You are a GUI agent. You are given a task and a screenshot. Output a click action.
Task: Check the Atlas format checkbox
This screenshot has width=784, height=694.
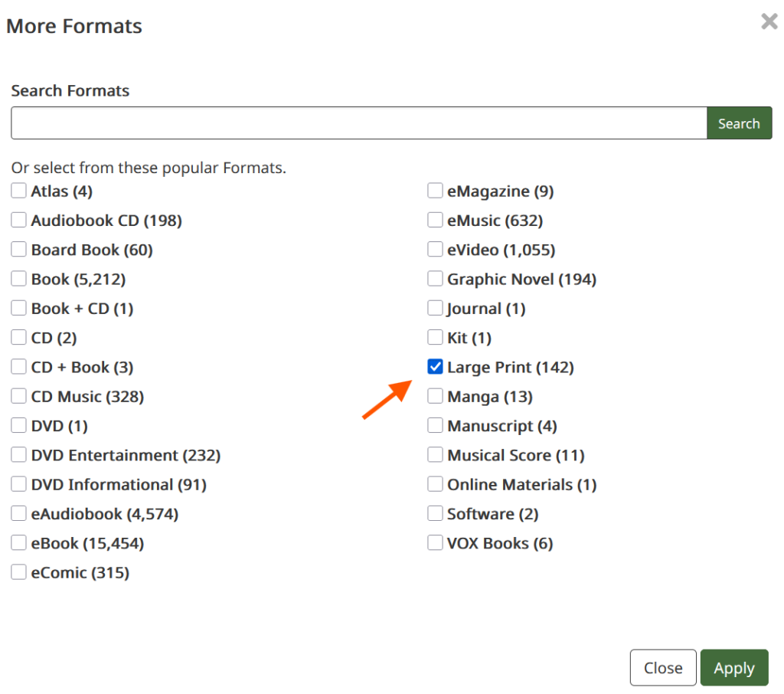[18, 191]
